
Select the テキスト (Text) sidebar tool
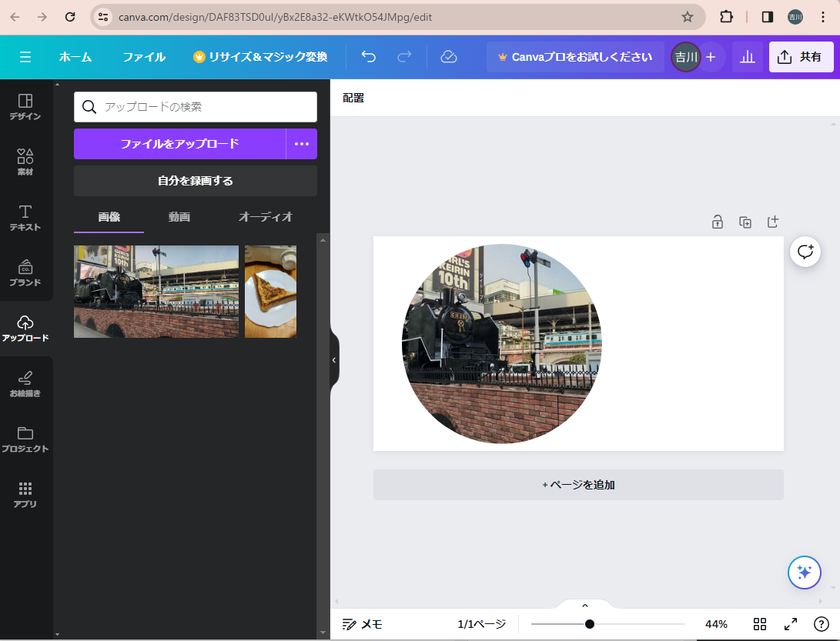(x=25, y=217)
